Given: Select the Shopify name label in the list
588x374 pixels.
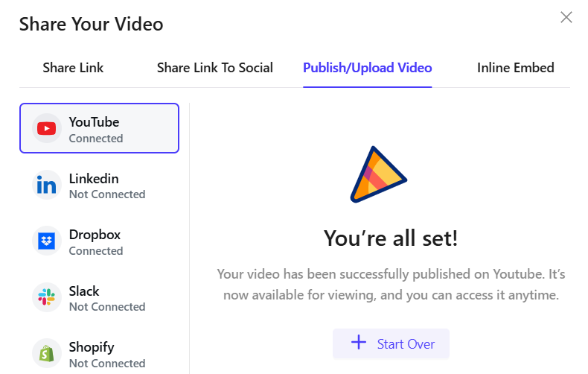Looking at the screenshot, I should point(92,347).
